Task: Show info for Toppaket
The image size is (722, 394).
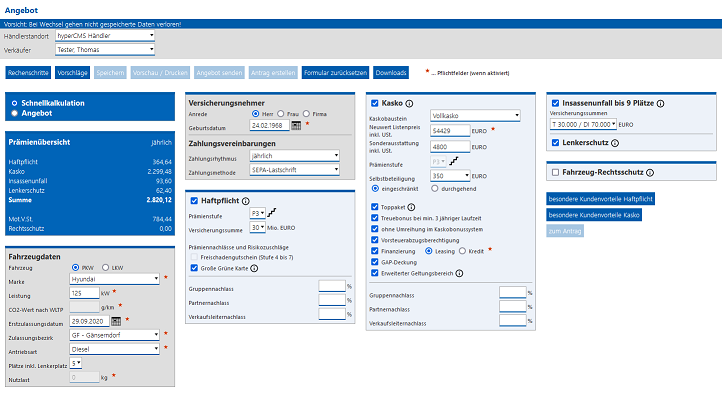Action: [411, 208]
